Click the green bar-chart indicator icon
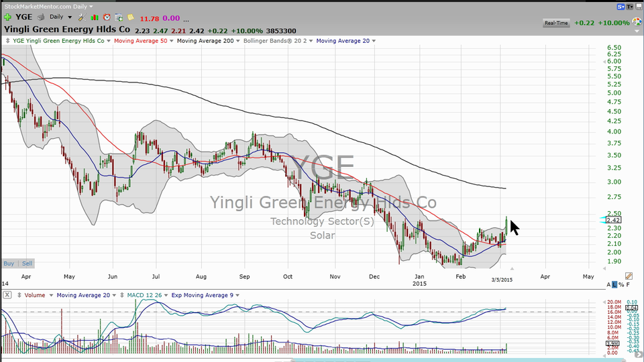 point(95,17)
